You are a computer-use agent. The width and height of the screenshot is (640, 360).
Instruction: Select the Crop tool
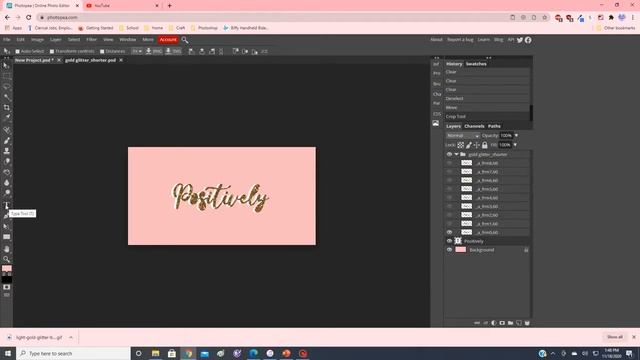point(6,107)
